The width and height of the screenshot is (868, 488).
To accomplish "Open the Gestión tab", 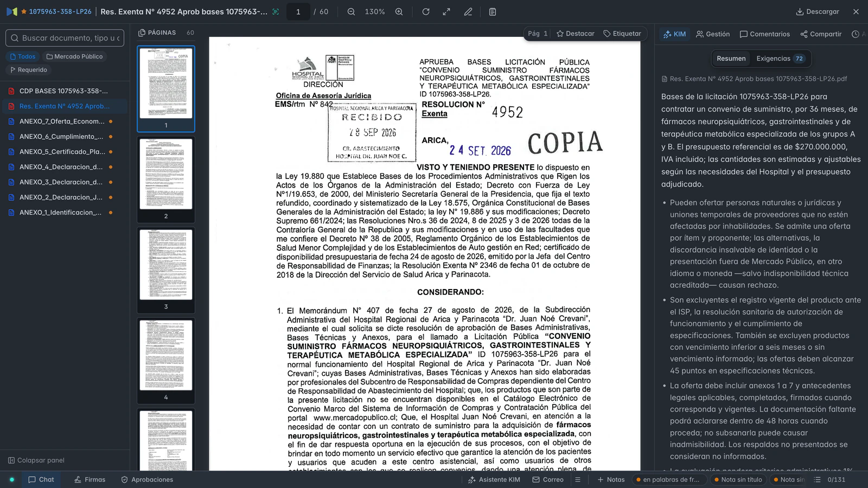I will [713, 34].
